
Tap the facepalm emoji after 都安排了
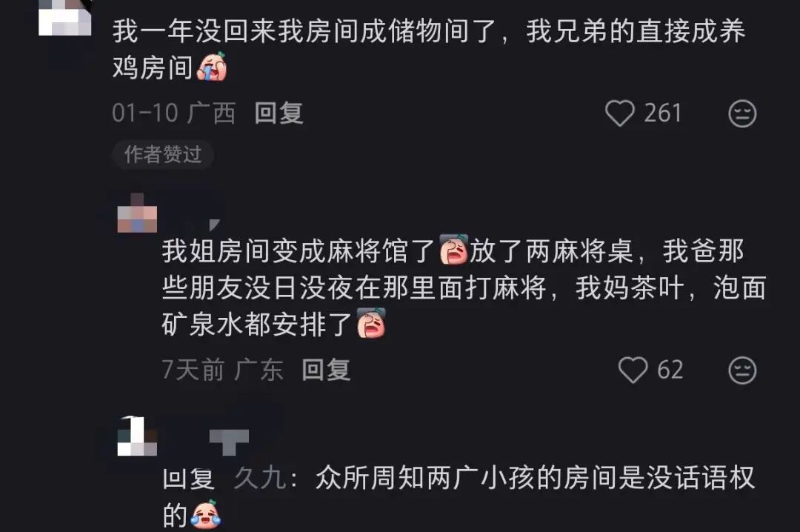click(371, 323)
